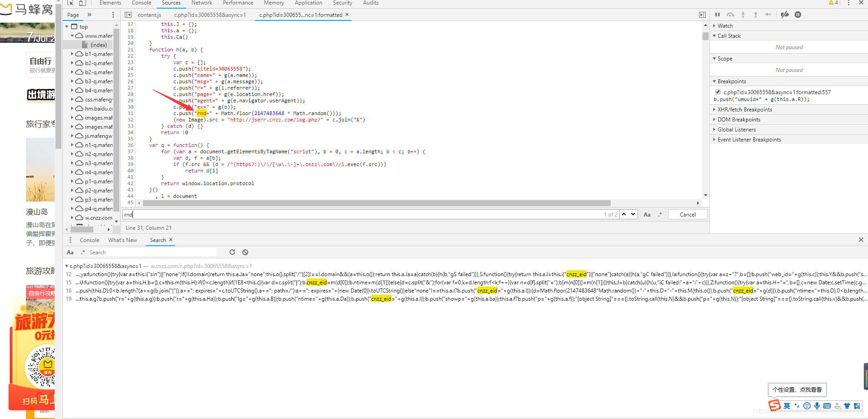Image resolution: width=868 pixels, height=419 pixels.
Task: Go to next search match
Action: [x=633, y=214]
